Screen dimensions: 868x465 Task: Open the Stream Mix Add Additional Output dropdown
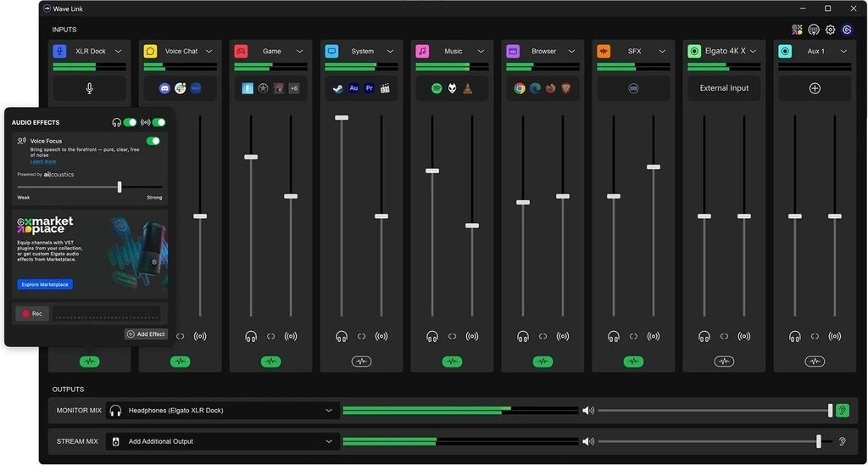[x=329, y=441]
